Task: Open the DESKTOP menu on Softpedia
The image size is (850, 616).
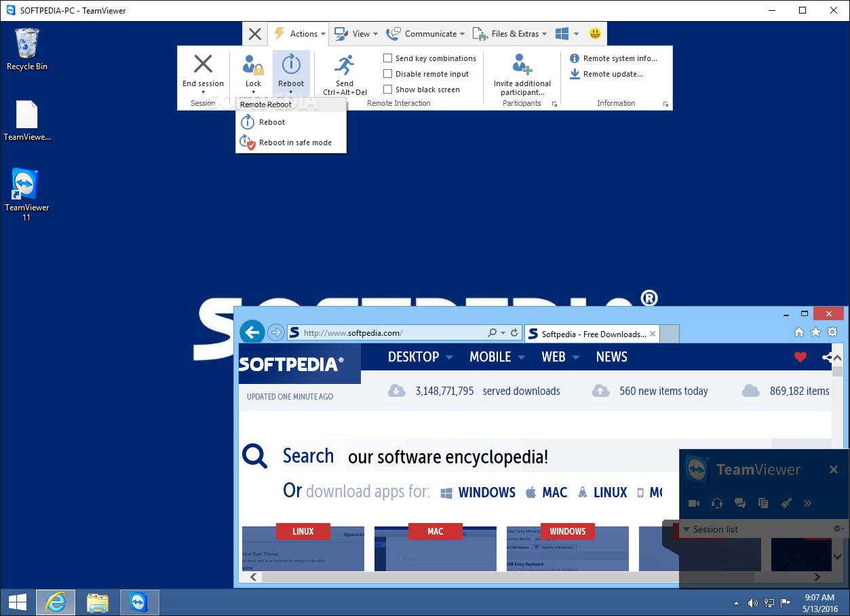Action: tap(420, 357)
